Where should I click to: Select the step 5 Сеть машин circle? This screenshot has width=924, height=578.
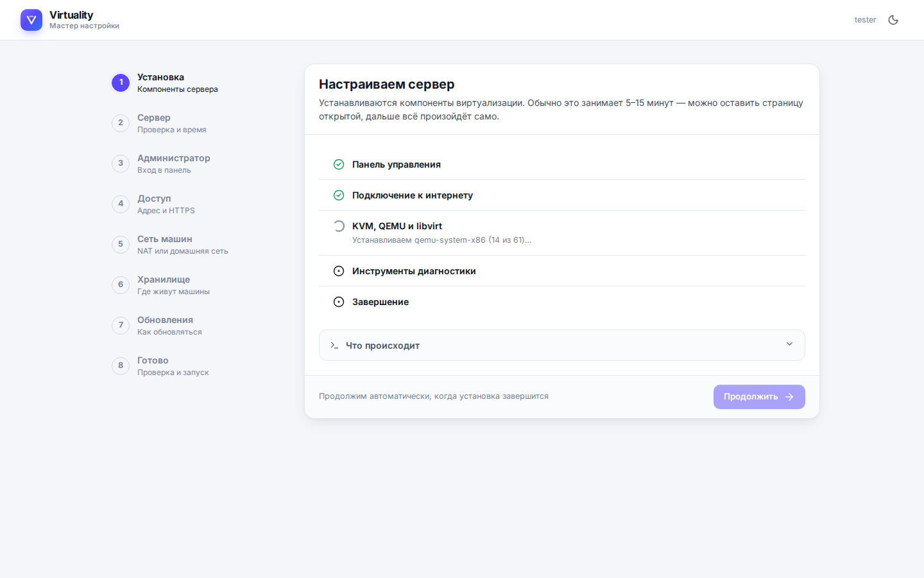point(121,244)
